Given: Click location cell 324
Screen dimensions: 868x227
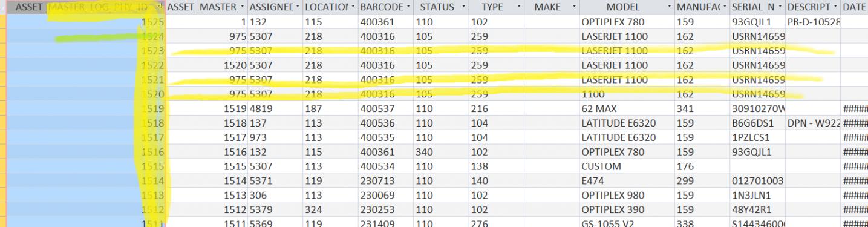Looking at the screenshot, I should coord(330,209).
